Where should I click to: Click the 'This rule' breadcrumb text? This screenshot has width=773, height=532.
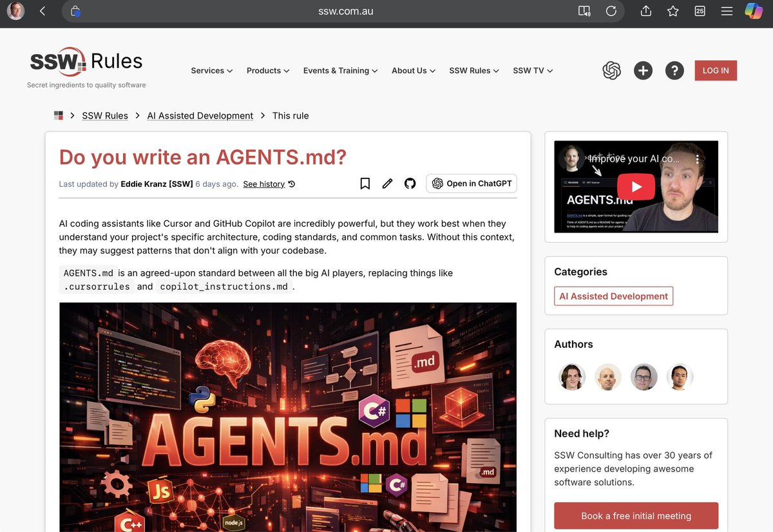pyautogui.click(x=291, y=116)
